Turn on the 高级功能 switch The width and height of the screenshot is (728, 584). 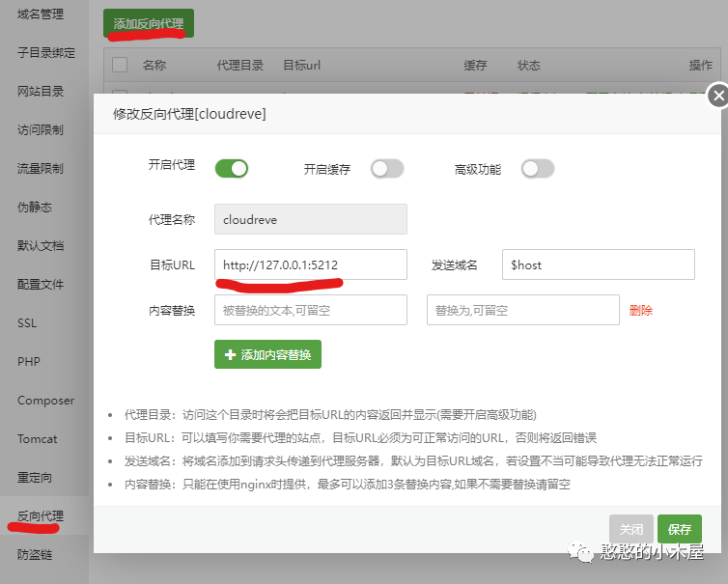[x=538, y=169]
